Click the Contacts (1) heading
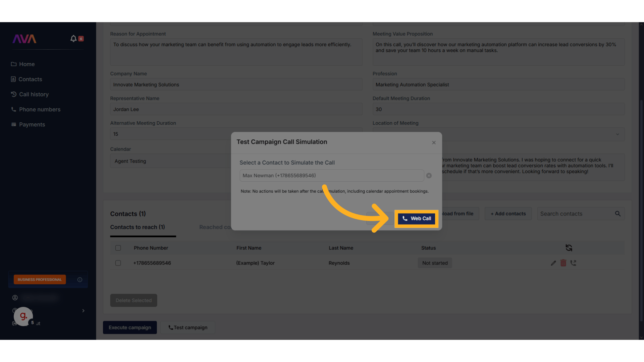Screen dimensions: 644x362 pos(128,214)
